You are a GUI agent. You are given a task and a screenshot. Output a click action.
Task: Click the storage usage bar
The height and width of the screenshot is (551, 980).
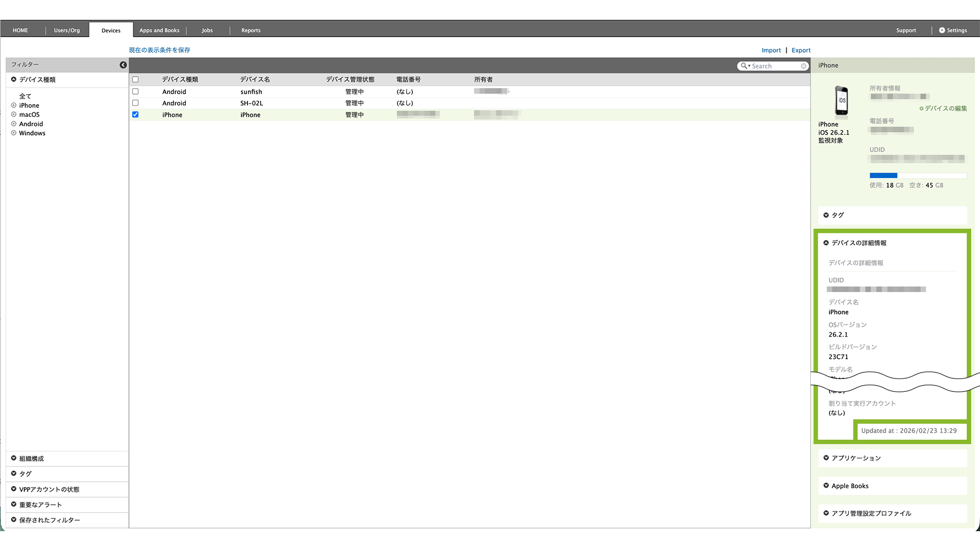pos(918,176)
